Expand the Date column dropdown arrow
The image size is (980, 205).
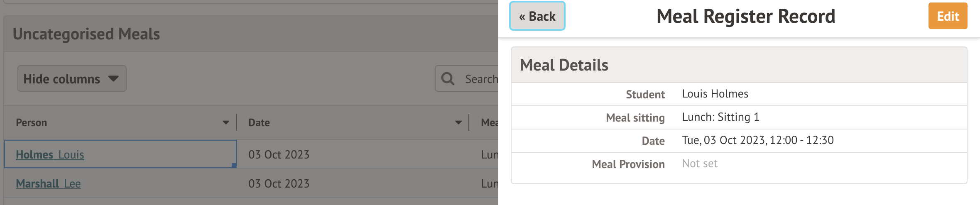pyautogui.click(x=458, y=122)
